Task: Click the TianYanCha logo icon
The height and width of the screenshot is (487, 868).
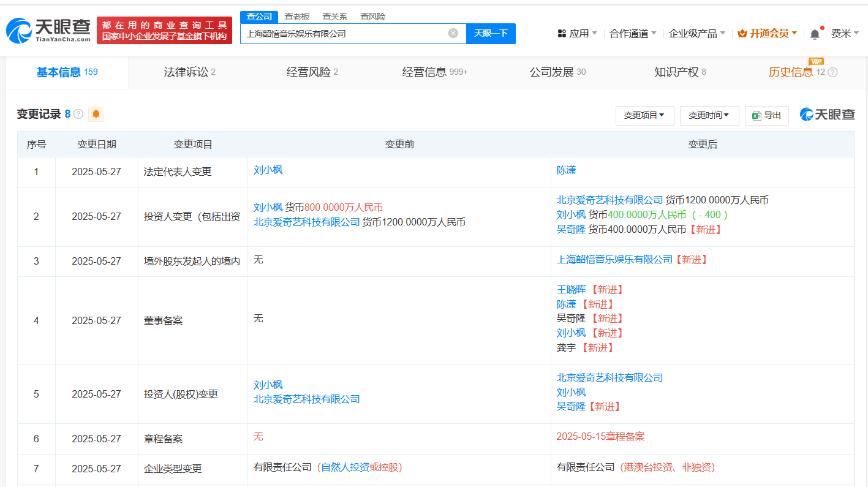Action: point(49,30)
